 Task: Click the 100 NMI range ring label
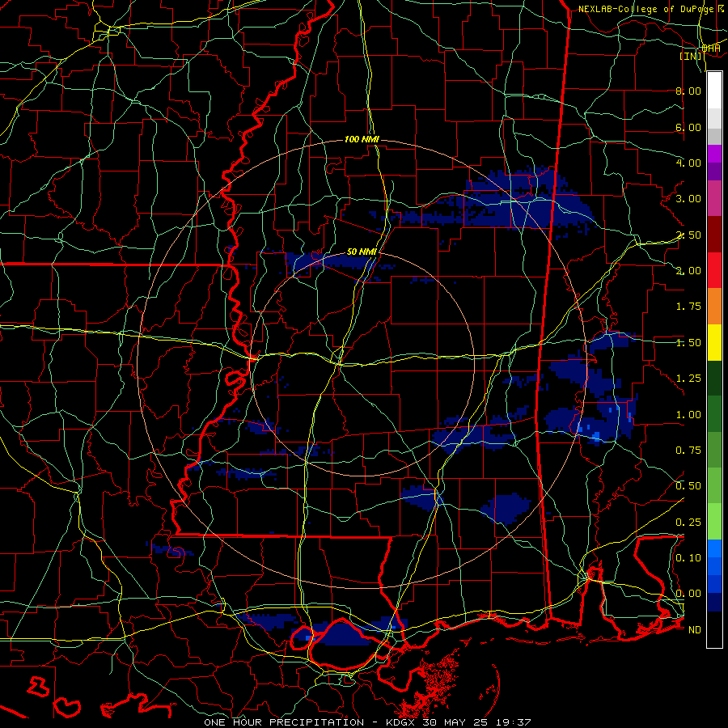[362, 139]
